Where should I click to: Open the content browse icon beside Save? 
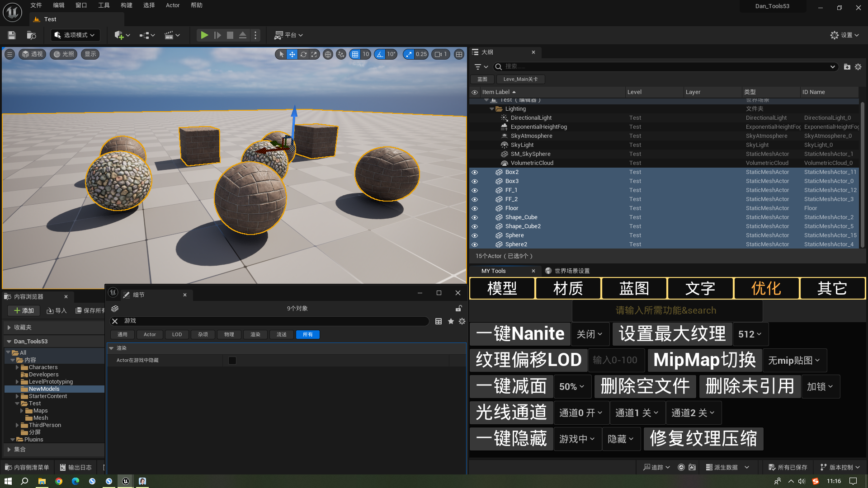[x=31, y=35]
